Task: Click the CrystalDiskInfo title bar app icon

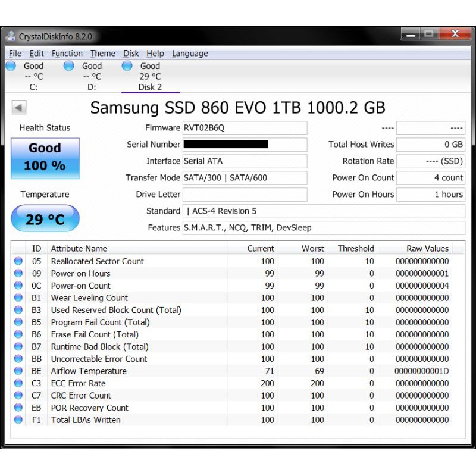Action: coord(11,36)
